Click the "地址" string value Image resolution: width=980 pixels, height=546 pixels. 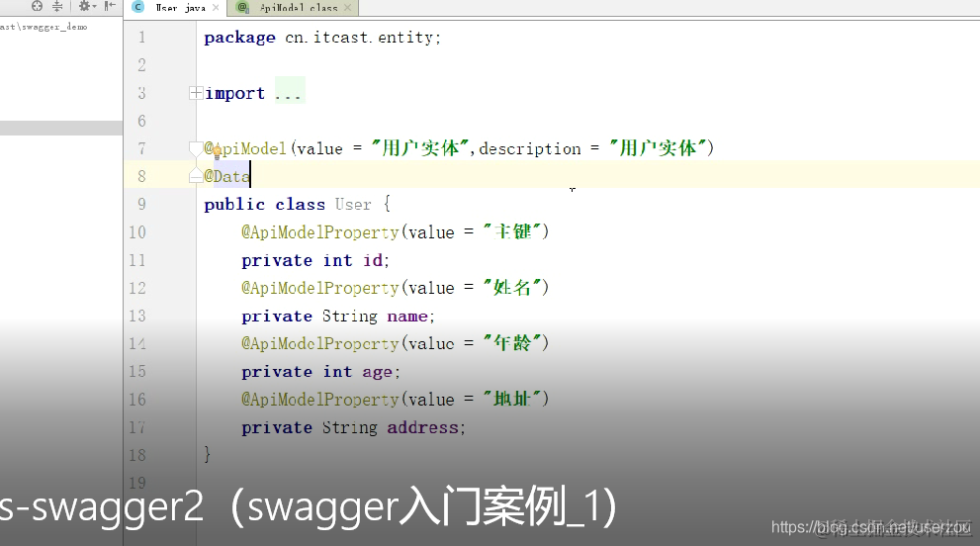(512, 399)
